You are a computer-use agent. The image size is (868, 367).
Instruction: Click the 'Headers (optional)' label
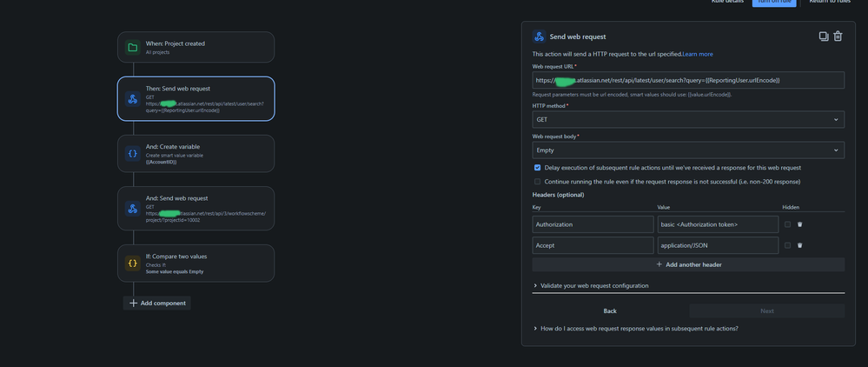[x=558, y=195]
